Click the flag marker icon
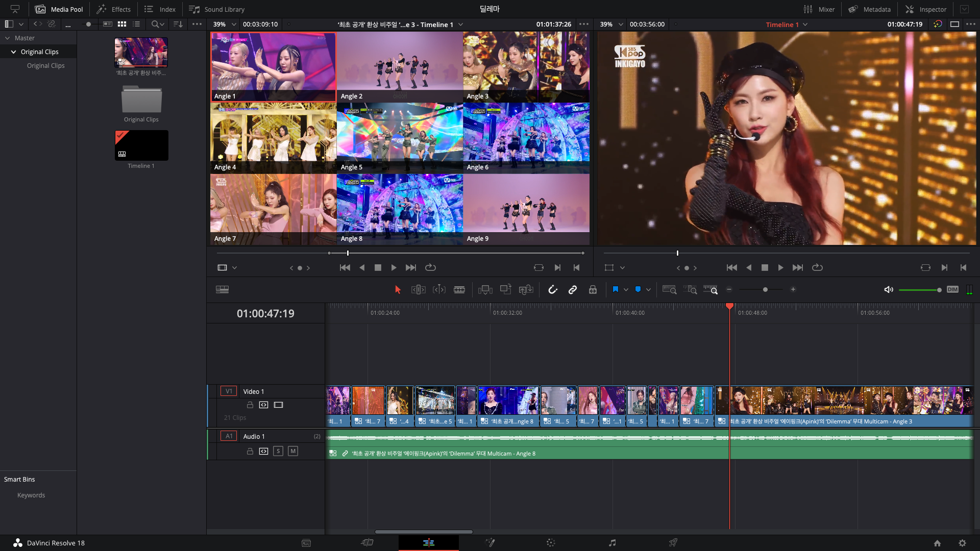 click(x=616, y=290)
